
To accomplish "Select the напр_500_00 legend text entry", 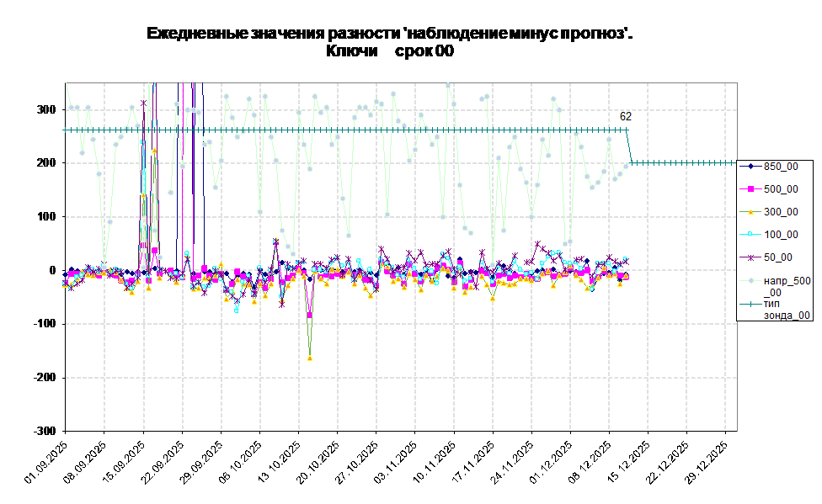I will click(787, 285).
